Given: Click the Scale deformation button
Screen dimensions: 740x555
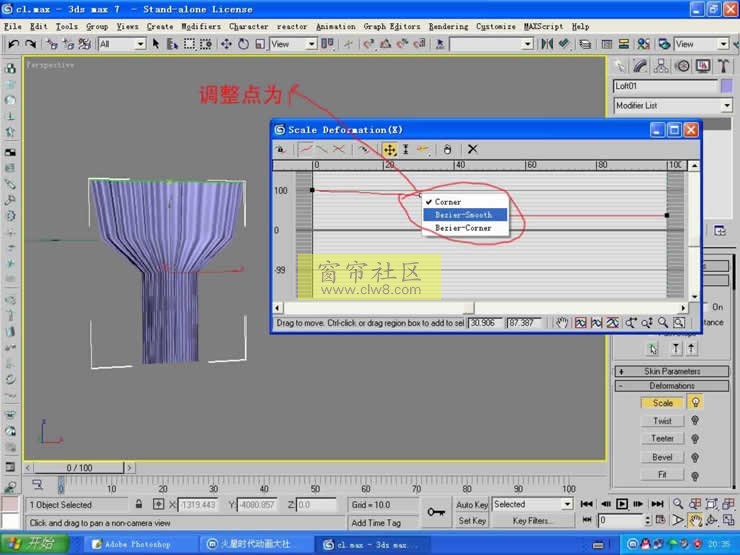Looking at the screenshot, I should [663, 403].
